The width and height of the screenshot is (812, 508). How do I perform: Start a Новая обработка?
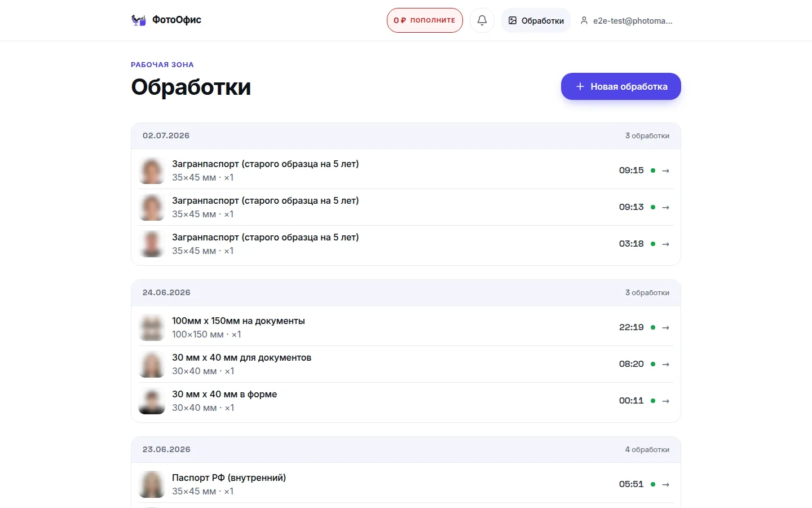[621, 86]
